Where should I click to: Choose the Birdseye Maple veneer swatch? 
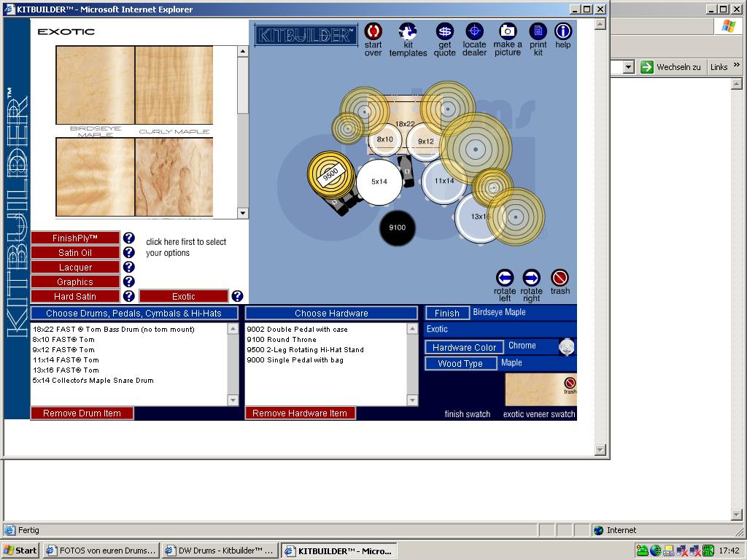(x=96, y=85)
